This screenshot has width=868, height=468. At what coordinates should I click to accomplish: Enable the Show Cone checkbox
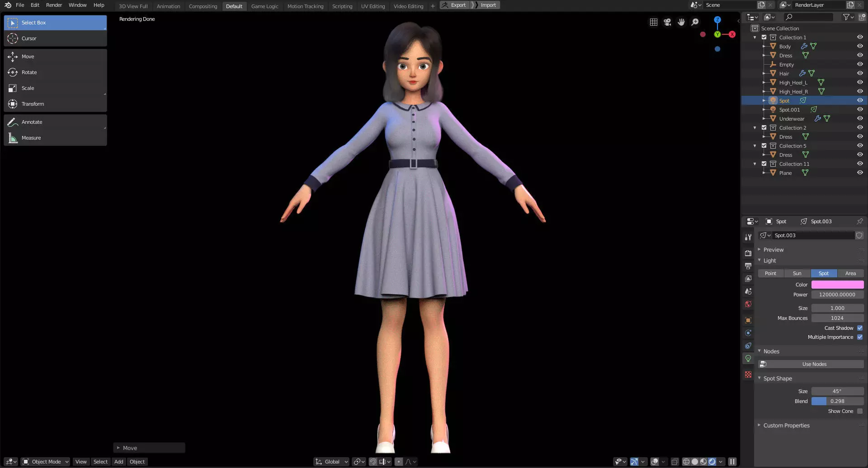click(860, 411)
